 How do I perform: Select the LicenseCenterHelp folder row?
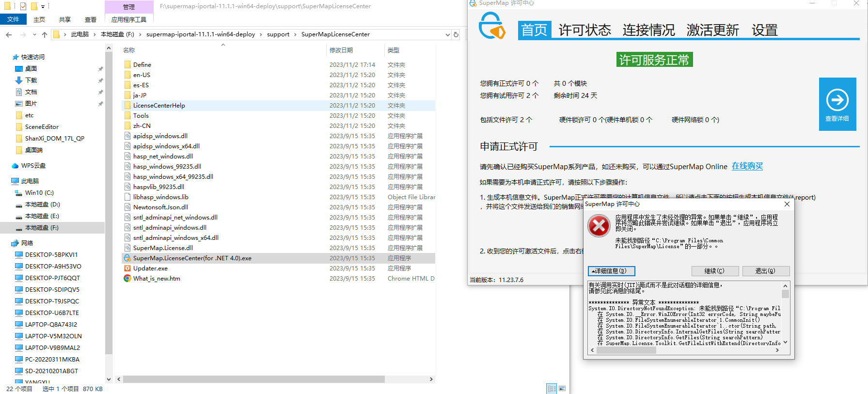point(278,106)
